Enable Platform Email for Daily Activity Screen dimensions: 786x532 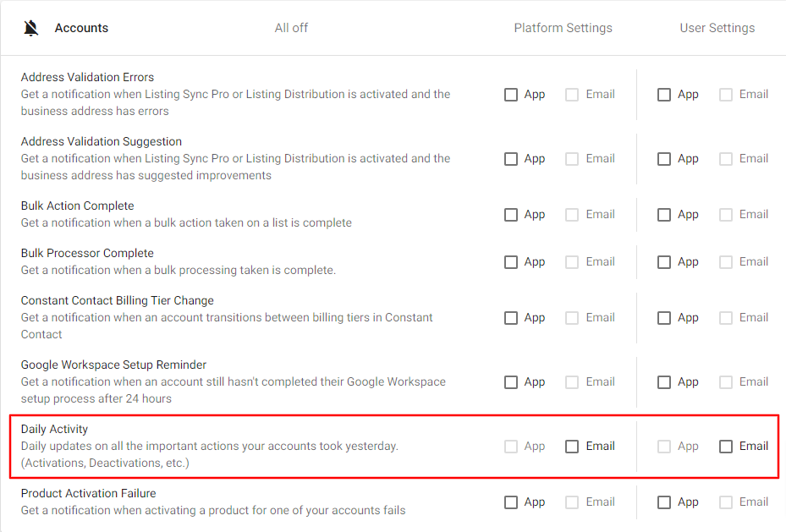[572, 447]
